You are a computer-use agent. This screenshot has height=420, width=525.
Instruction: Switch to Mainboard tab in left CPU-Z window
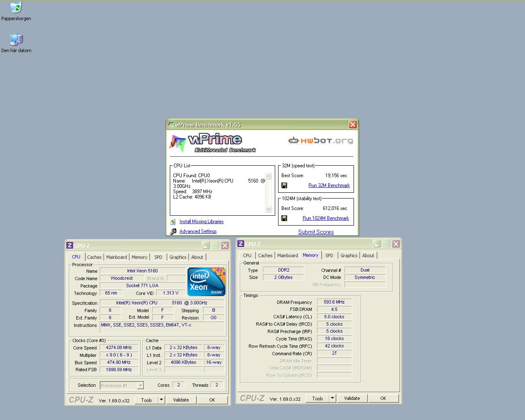(x=116, y=257)
